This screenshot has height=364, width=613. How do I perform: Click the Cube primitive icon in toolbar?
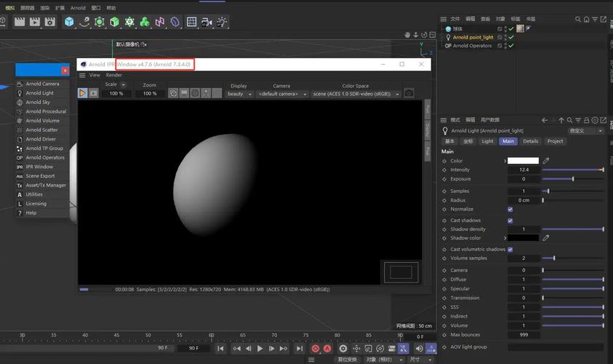[x=69, y=22]
